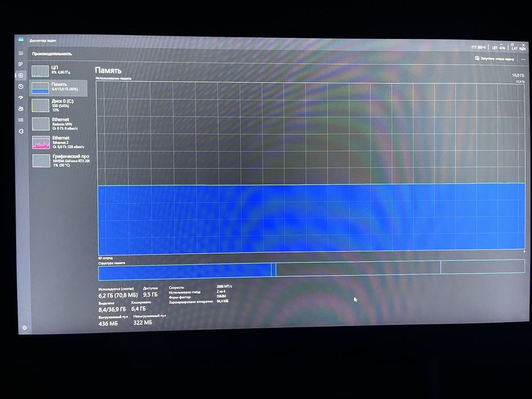Viewport: 532px width, 399px height.
Task: Open the Details list icon
Action: pyautogui.click(x=21, y=120)
